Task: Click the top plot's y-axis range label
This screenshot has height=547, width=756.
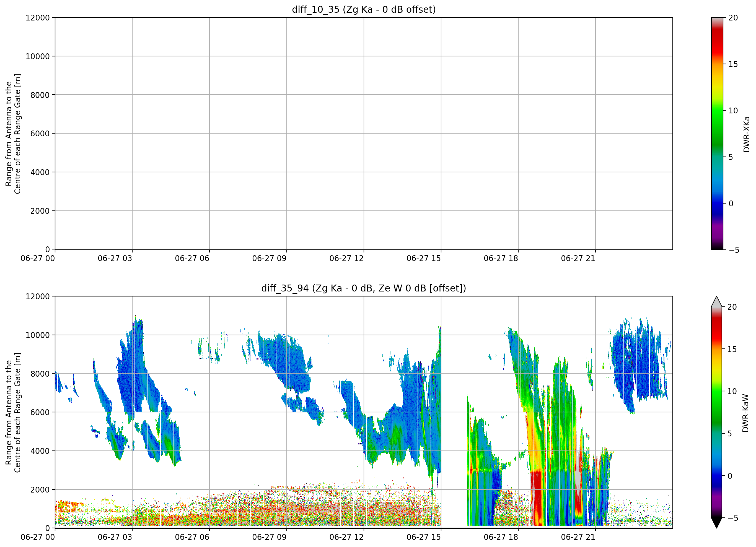Action: coord(13,134)
